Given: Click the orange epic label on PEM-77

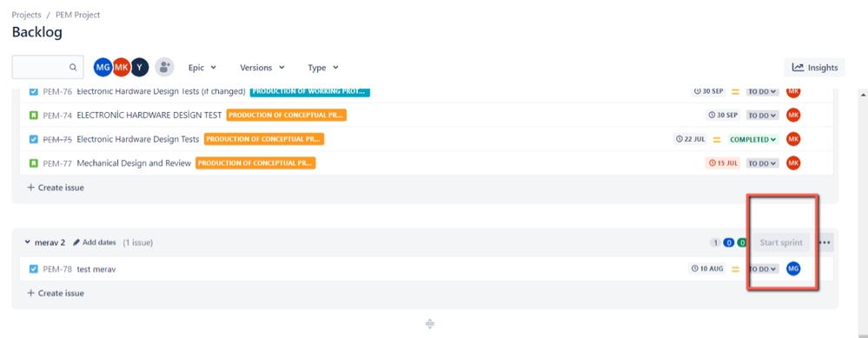Looking at the screenshot, I should pyautogui.click(x=255, y=163).
